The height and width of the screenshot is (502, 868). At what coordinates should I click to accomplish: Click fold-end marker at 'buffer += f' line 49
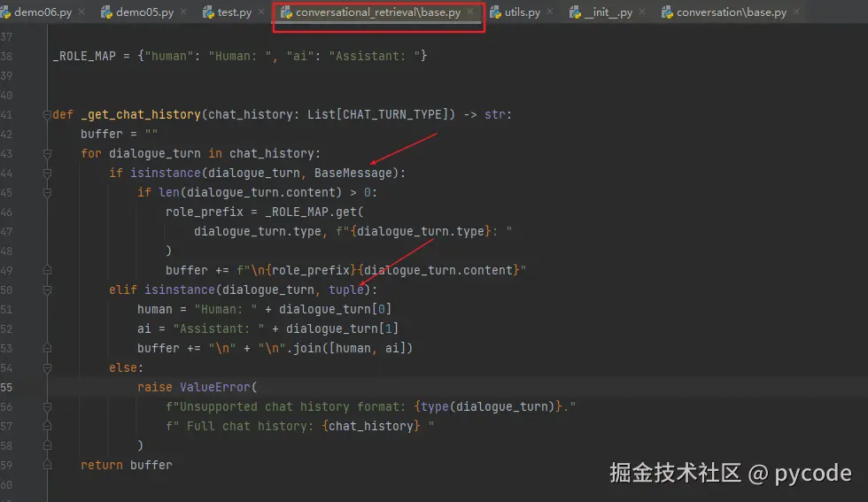point(47,270)
